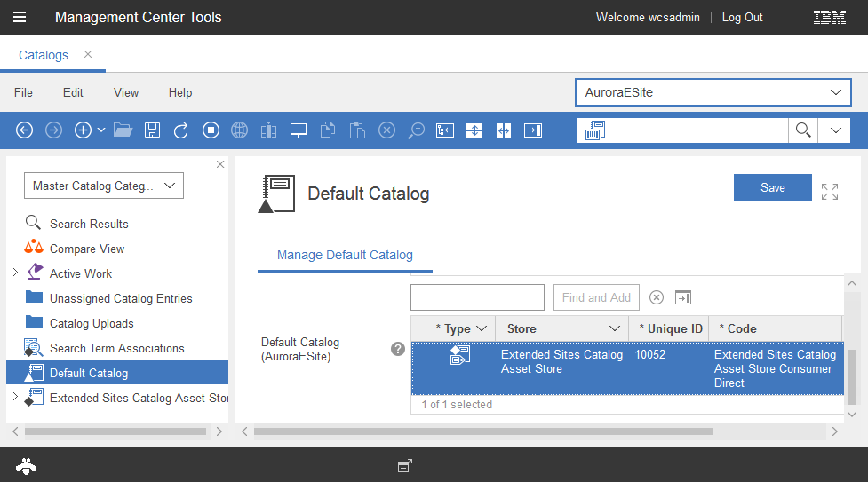Click the catalog search type icon
The image size is (868, 482).
pos(595,130)
